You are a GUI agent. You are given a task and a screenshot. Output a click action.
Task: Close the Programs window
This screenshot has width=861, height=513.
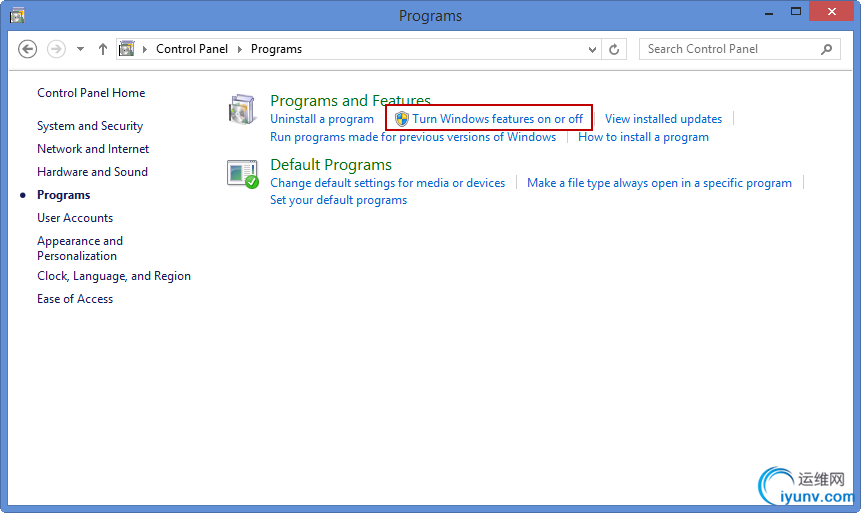pos(831,12)
